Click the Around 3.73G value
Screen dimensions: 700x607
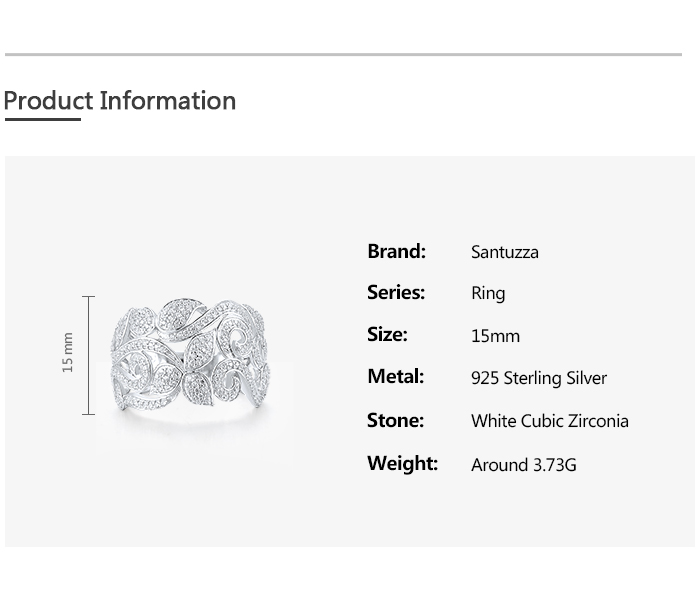523,465
